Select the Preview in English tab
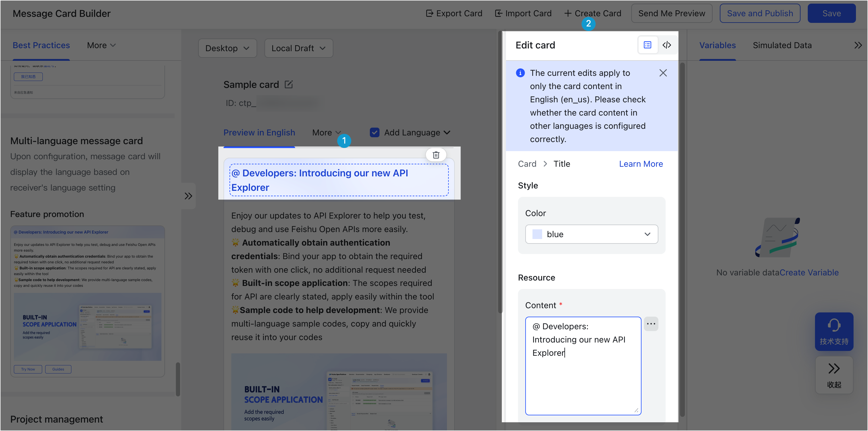868x431 pixels. click(259, 132)
